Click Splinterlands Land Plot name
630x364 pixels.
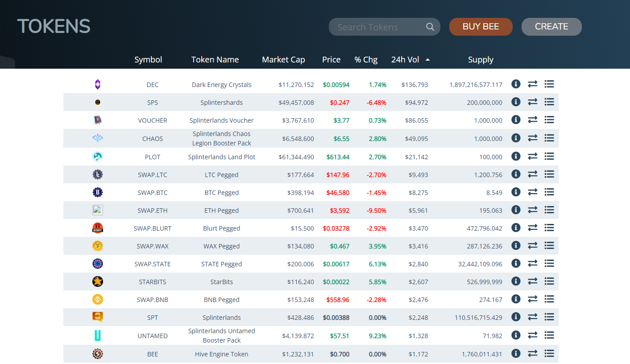click(222, 157)
